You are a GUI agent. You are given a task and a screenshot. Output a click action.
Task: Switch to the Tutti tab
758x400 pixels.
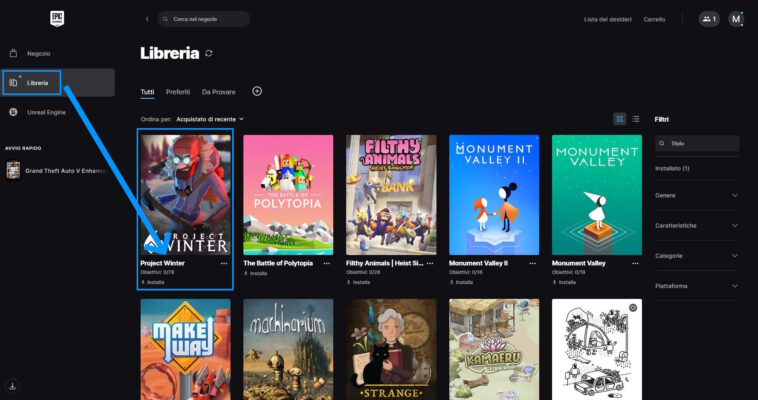(x=147, y=92)
